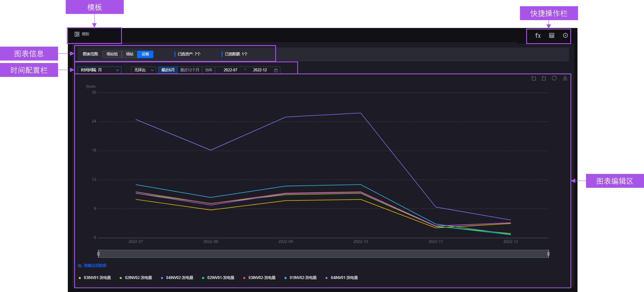Download the chart via the export icon
The width and height of the screenshot is (644, 292).
565,78
